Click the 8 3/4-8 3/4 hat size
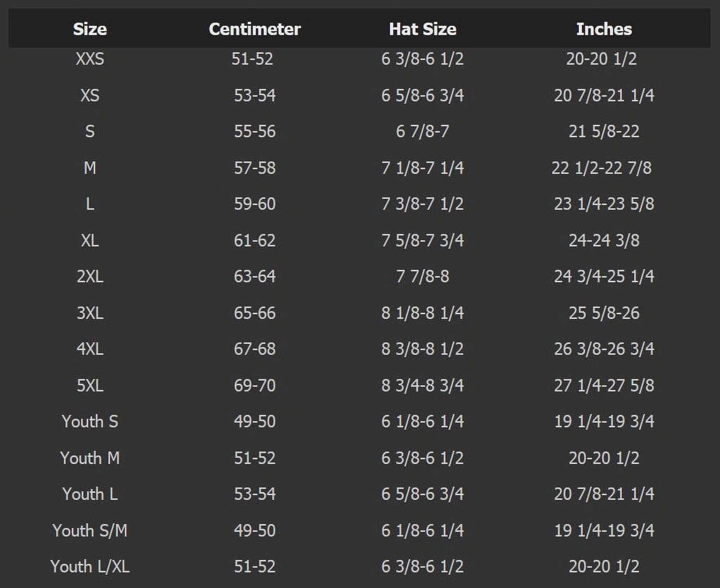720x588 pixels. point(422,385)
